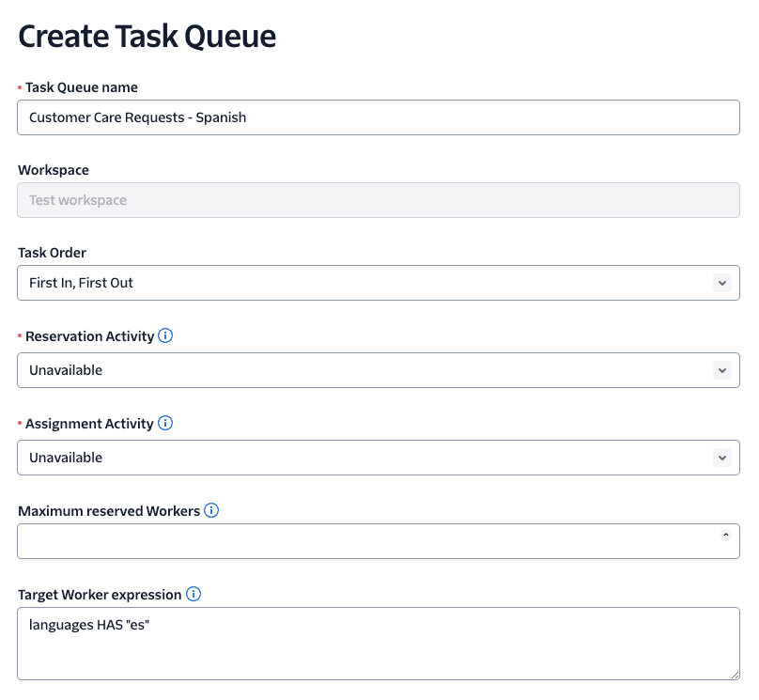Screen dimensions: 759x700
Task: Click the disabled Test workspace field
Action: [x=376, y=199]
